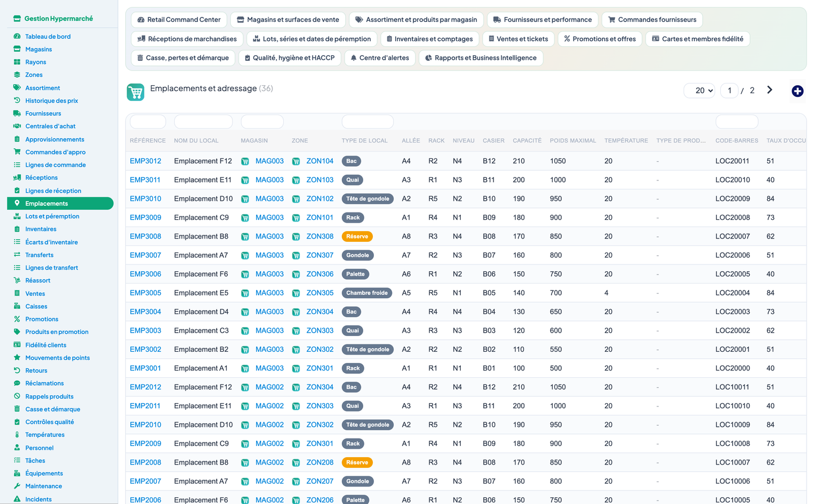The height and width of the screenshot is (504, 815).
Task: Open Magasins et surfaces de vente tab
Action: click(x=288, y=20)
